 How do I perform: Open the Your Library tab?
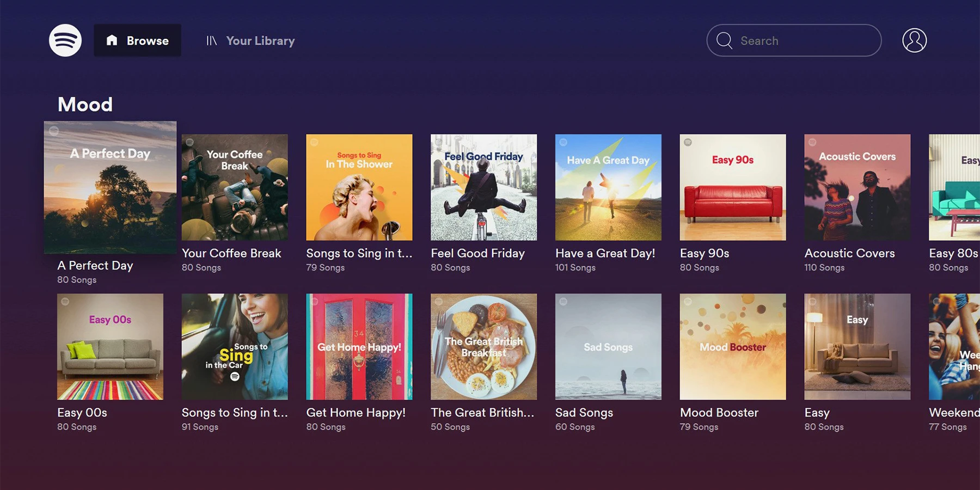[250, 41]
